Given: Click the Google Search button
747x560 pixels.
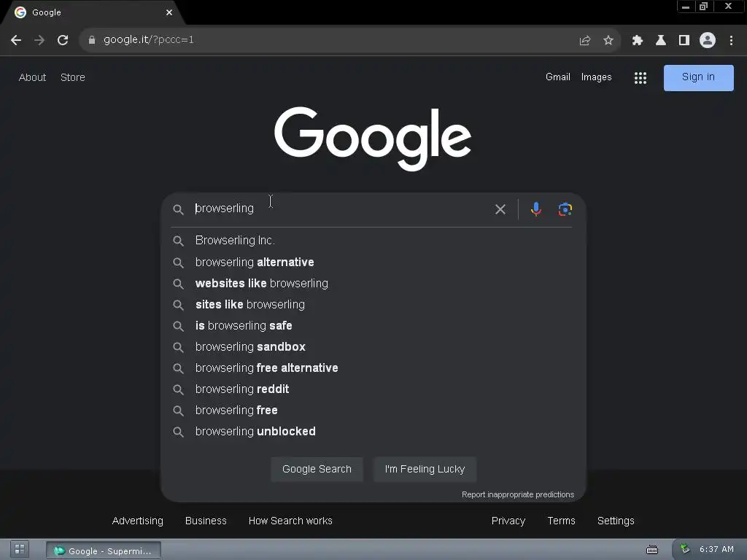Looking at the screenshot, I should point(317,469).
